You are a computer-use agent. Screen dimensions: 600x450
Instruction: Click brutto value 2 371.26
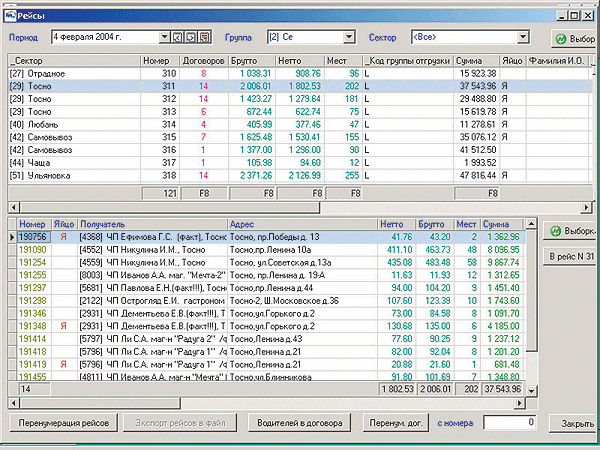click(x=256, y=176)
